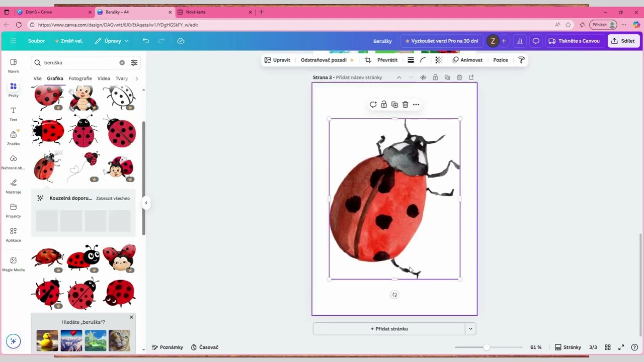
Task: Move page 3 up chevron
Action: 399,77
